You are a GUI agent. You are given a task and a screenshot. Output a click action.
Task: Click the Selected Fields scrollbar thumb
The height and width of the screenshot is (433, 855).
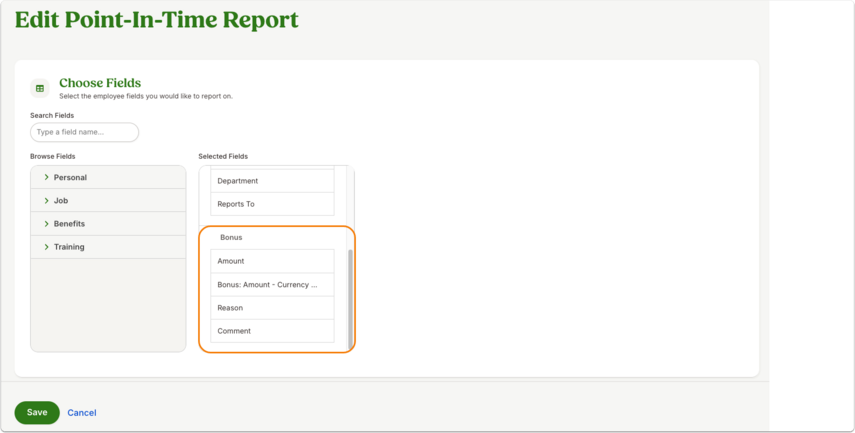[350, 299]
